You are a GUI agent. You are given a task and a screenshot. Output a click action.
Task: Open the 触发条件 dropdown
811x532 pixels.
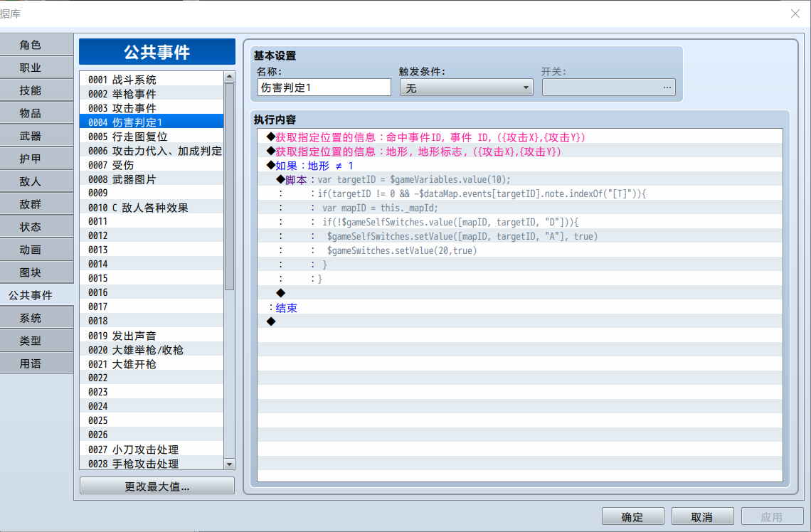pyautogui.click(x=467, y=87)
